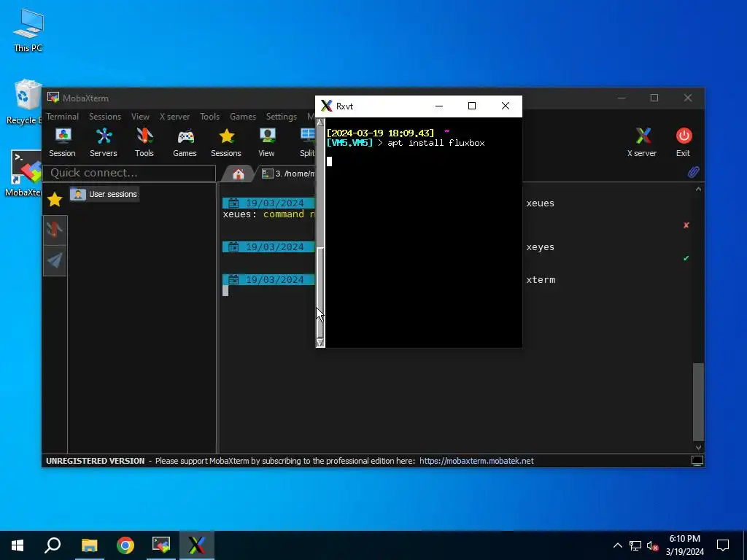Screen dimensions: 747x560
Task: Open the Terminal menu
Action: pyautogui.click(x=63, y=117)
